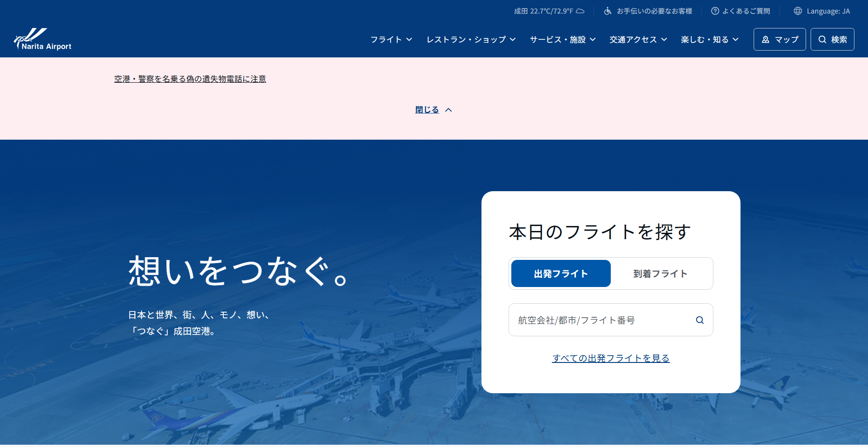868x447 pixels.
Task: Click the 本日のフライトを探す heading
Action: (x=599, y=232)
